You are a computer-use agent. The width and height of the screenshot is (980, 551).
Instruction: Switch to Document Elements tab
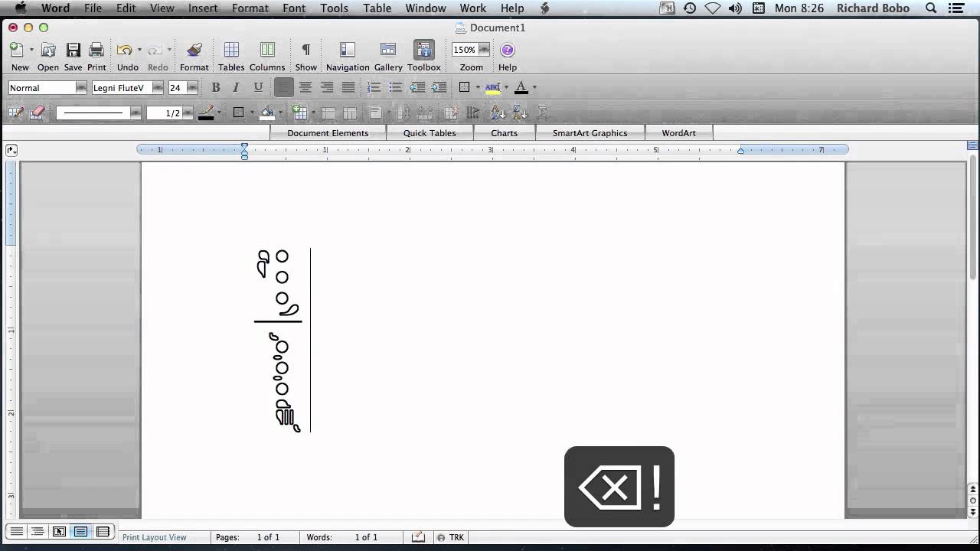coord(328,133)
